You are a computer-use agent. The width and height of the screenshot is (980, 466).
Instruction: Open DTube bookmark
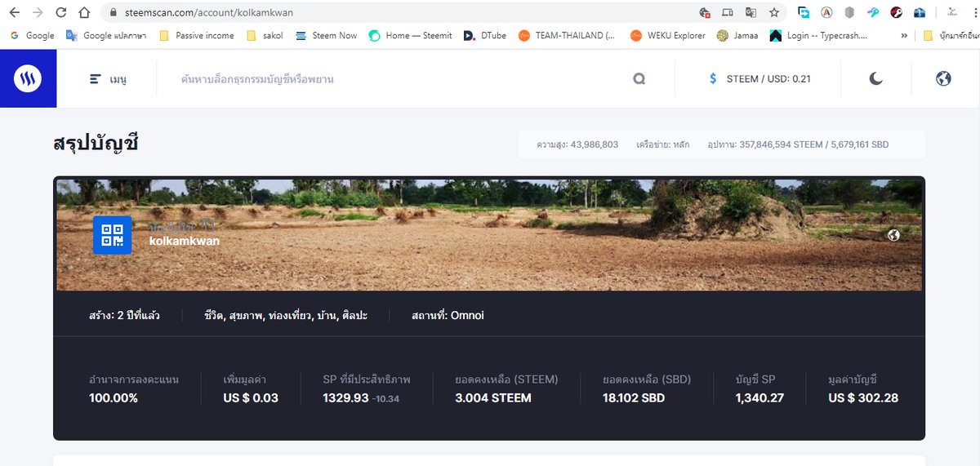pos(484,36)
